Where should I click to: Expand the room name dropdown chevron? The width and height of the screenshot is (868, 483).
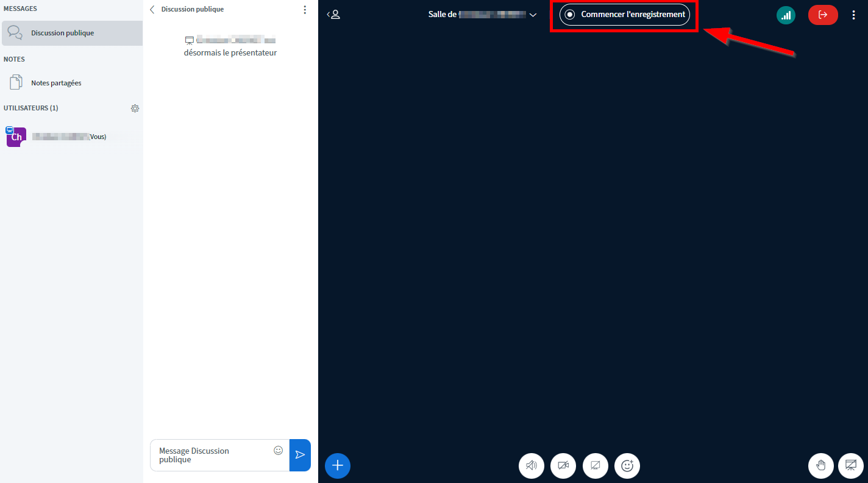[533, 15]
